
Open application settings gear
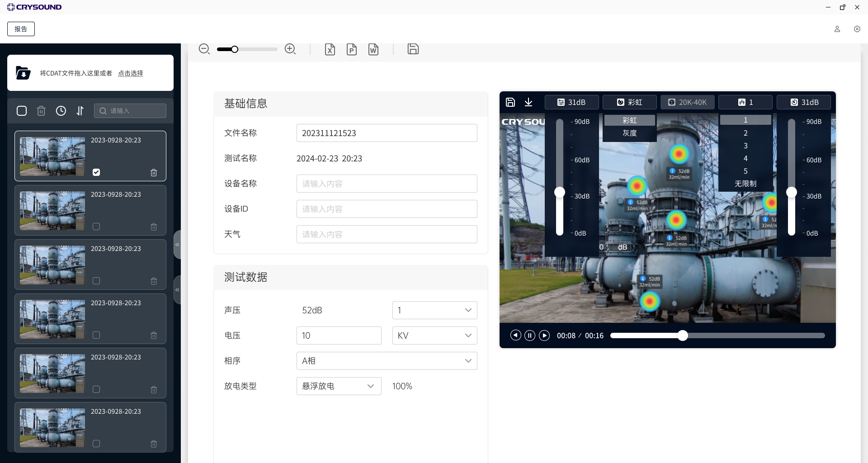click(x=857, y=29)
